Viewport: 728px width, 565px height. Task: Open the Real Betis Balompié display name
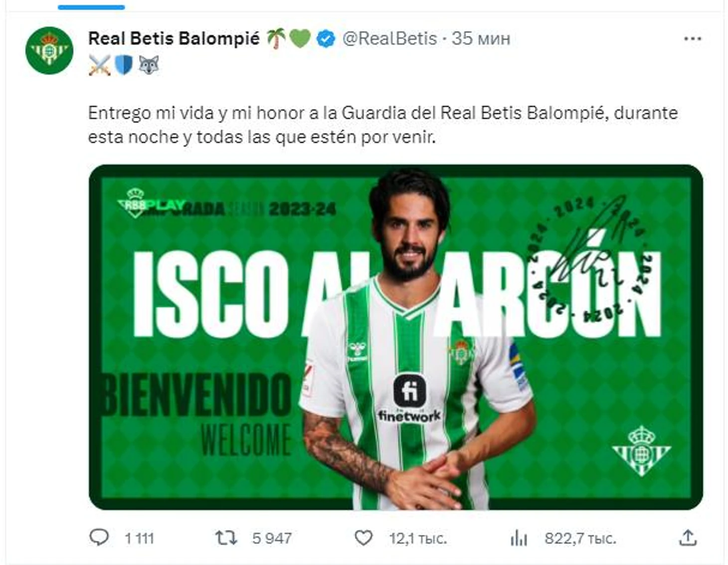[x=174, y=38]
